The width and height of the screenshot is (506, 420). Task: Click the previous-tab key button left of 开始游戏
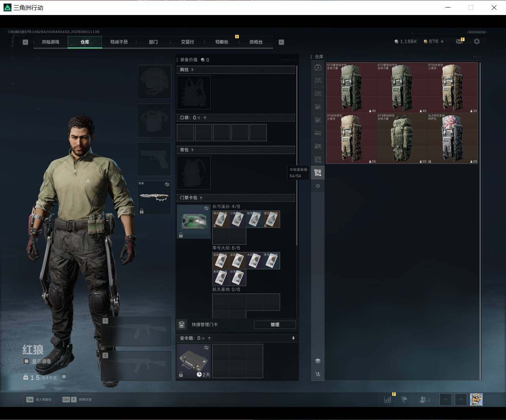tap(25, 42)
